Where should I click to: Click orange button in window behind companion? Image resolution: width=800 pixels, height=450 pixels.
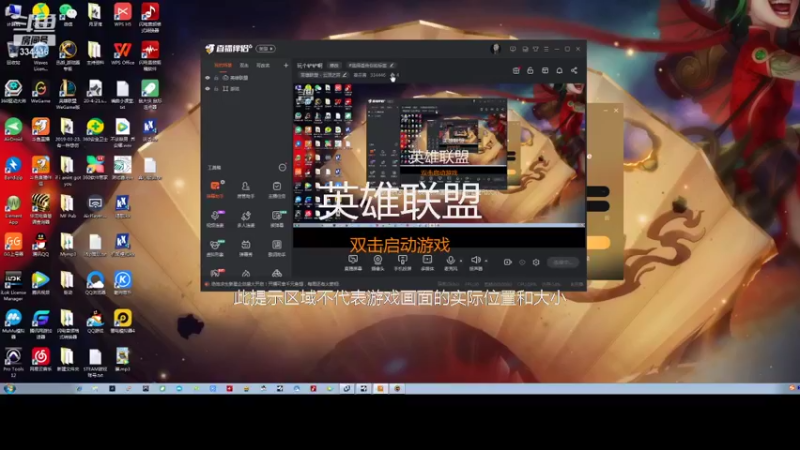(x=598, y=242)
